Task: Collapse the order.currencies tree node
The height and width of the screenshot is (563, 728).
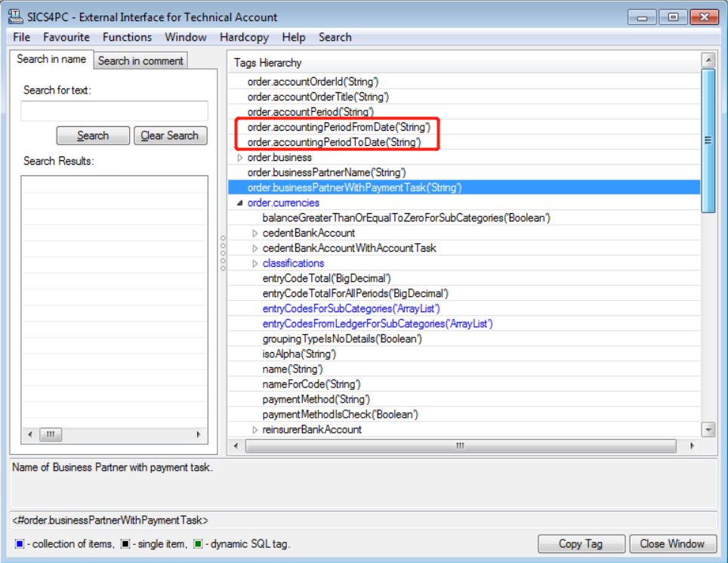Action: click(x=240, y=203)
